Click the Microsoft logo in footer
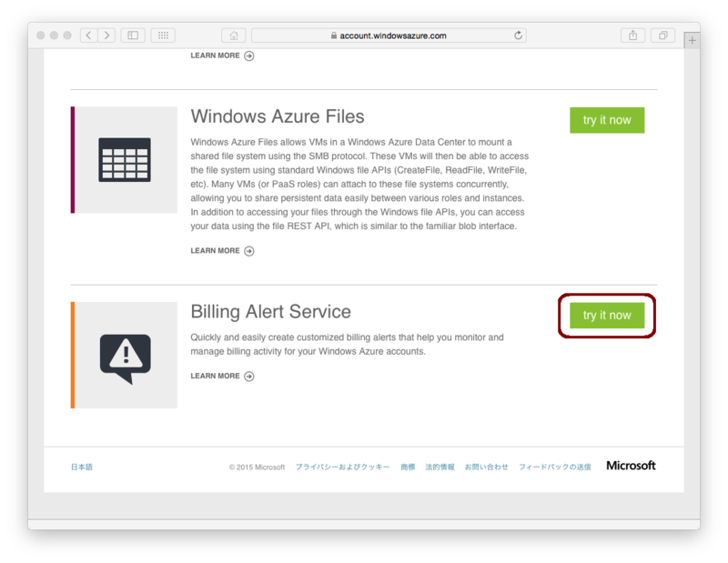 (631, 466)
